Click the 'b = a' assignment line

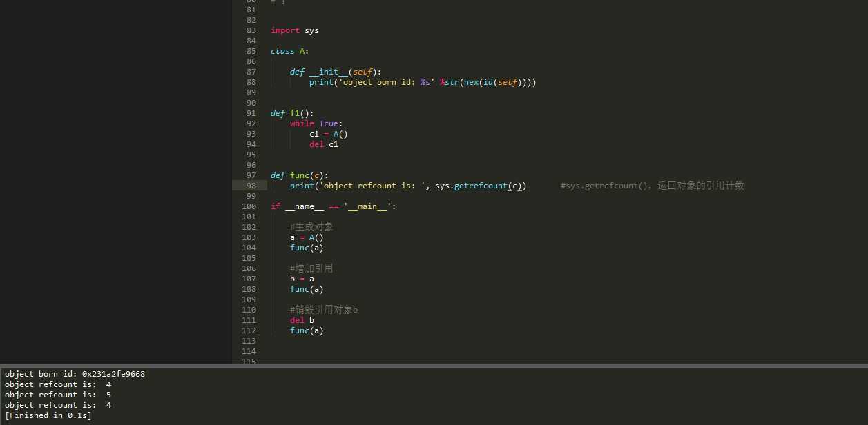[x=302, y=279]
